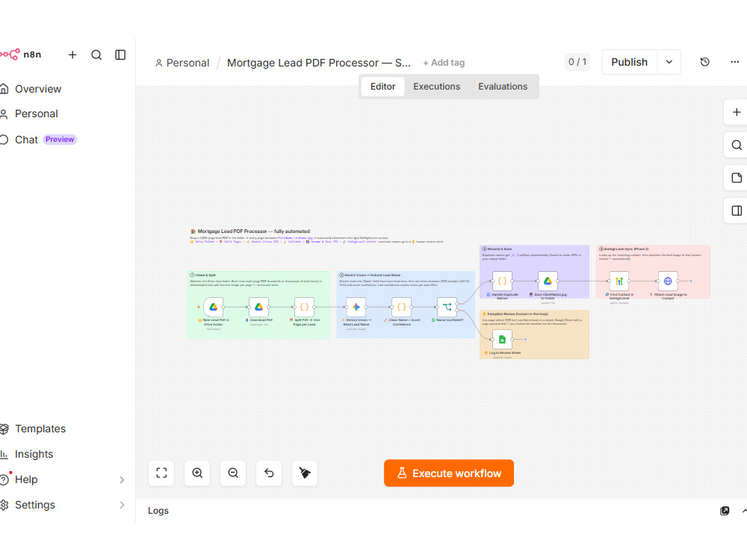Screen dimensions: 747x560
Task: Click plus connector after Log to Review Sheet node
Action: 525,340
